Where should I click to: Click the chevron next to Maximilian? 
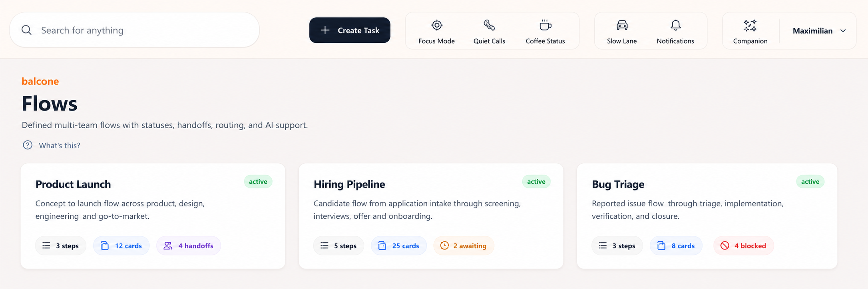843,31
